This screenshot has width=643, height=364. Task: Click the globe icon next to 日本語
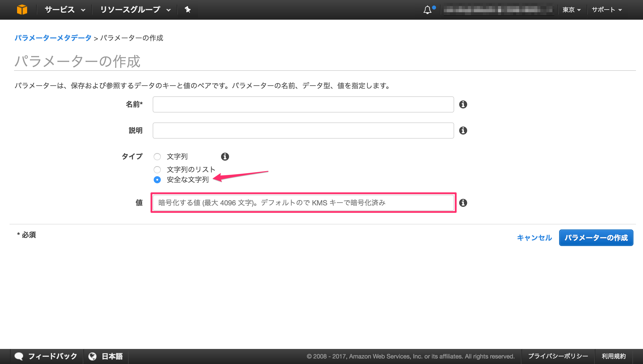point(93,356)
